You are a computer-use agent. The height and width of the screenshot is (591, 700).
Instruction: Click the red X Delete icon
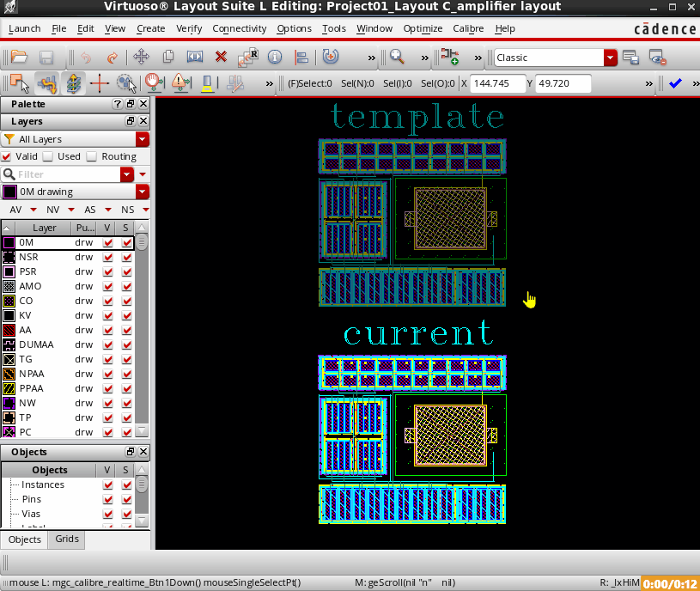pyautogui.click(x=221, y=58)
